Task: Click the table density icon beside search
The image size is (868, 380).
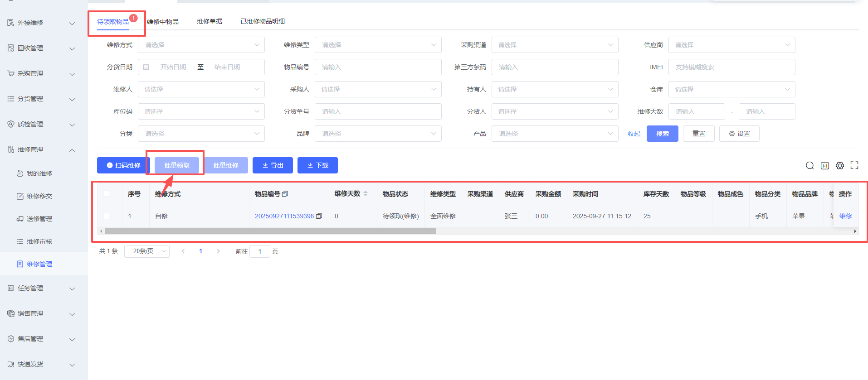Action: 825,166
